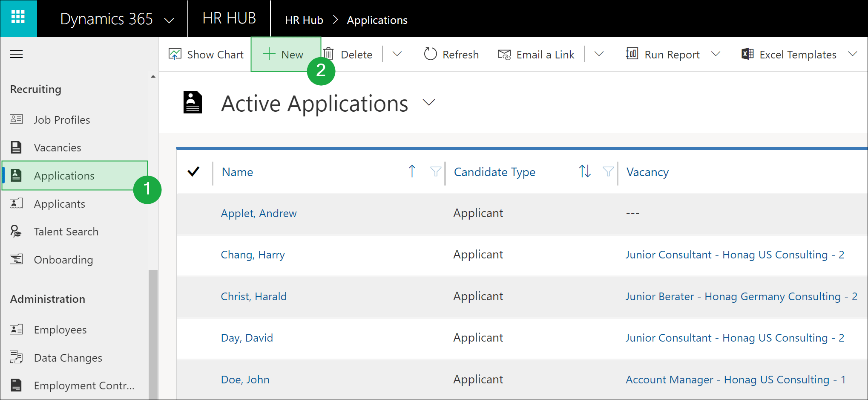Image resolution: width=868 pixels, height=400 pixels.
Task: Open the app launcher waffle icon
Action: [x=18, y=17]
